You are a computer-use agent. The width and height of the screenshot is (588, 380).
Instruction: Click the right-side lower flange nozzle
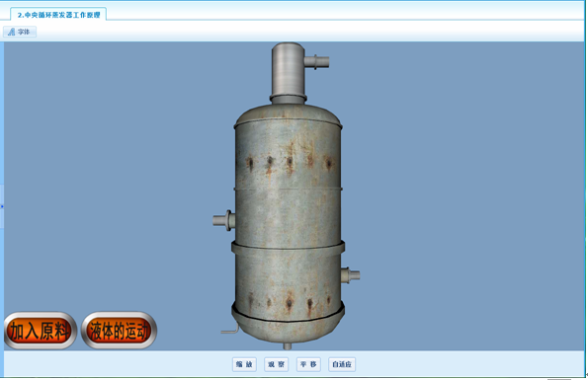point(350,275)
